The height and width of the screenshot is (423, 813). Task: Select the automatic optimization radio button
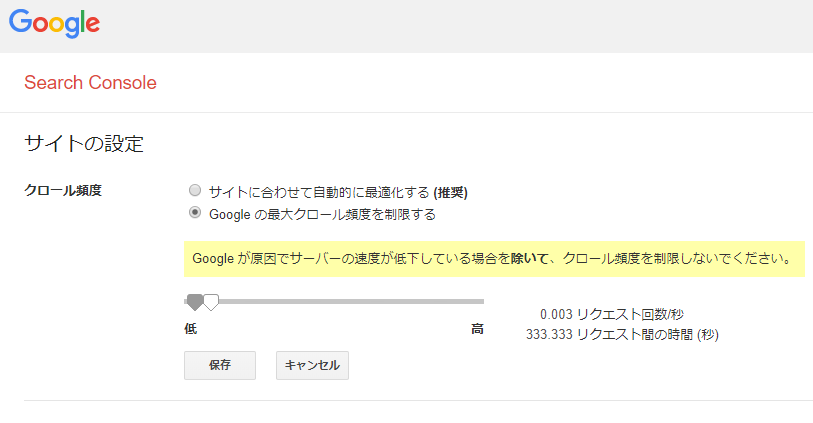[195, 190]
